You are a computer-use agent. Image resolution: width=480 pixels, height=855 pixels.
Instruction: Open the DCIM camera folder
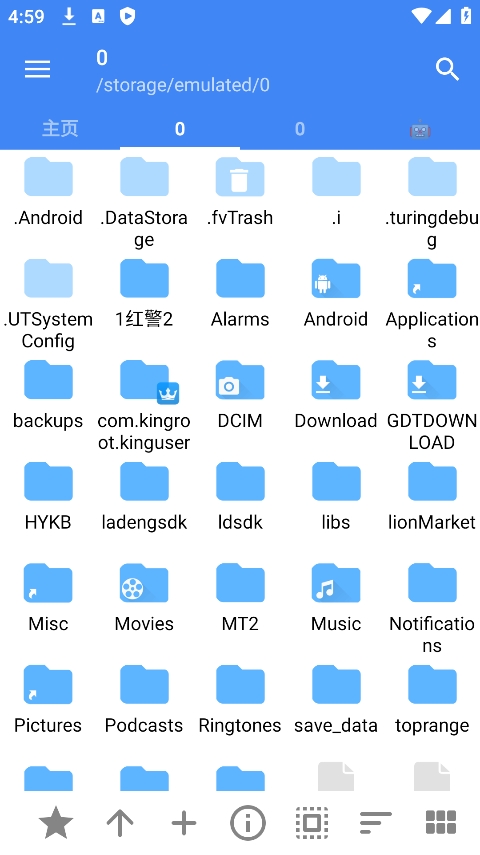pyautogui.click(x=240, y=395)
